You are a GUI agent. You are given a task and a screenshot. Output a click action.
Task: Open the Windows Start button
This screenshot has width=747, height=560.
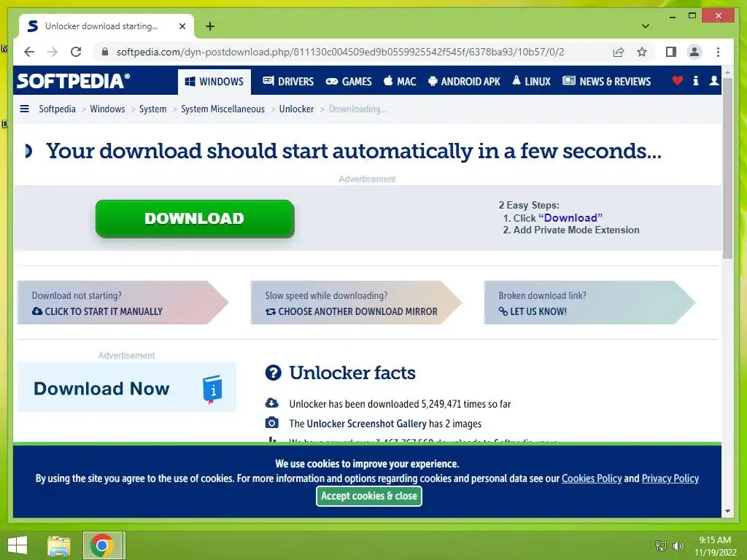18,545
